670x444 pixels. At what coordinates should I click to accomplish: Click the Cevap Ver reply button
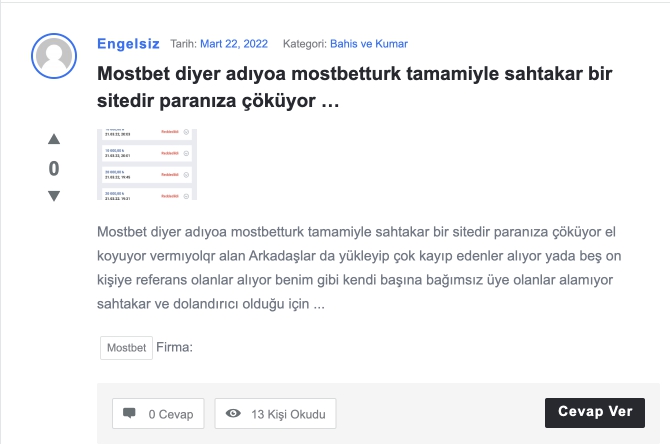(x=595, y=413)
